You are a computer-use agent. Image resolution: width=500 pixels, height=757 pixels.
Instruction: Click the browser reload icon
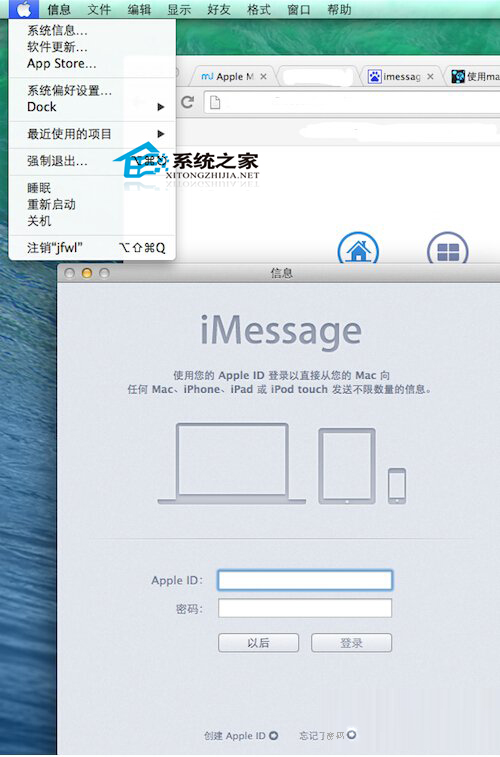pyautogui.click(x=187, y=102)
